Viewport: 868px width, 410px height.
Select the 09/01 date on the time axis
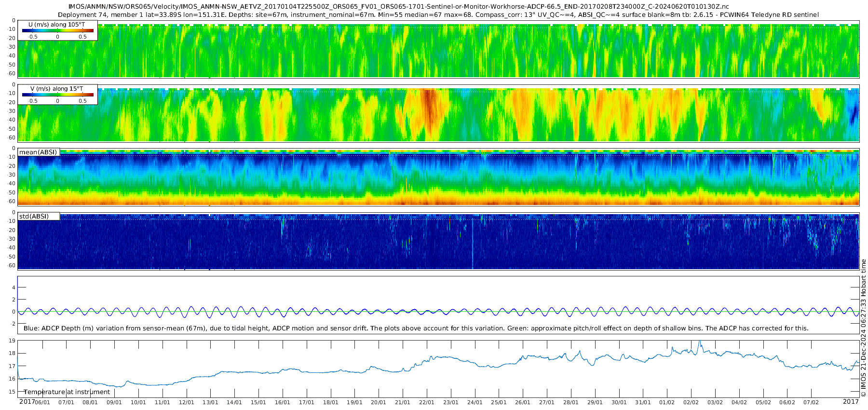114,403
